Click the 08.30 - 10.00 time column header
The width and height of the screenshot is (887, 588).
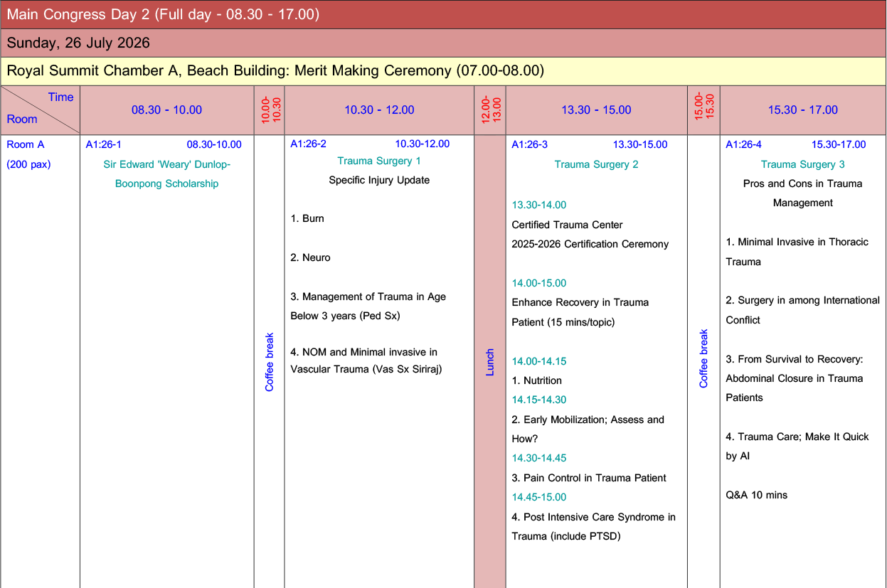pos(166,110)
